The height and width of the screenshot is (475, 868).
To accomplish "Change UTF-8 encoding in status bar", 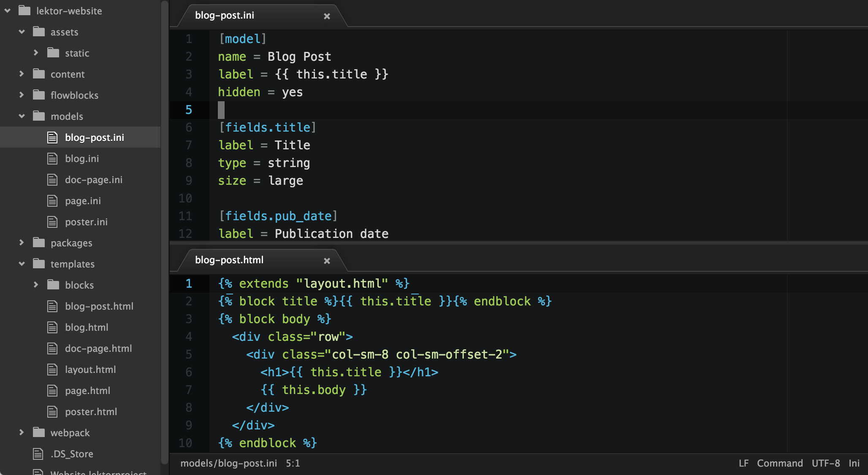I will click(x=826, y=463).
